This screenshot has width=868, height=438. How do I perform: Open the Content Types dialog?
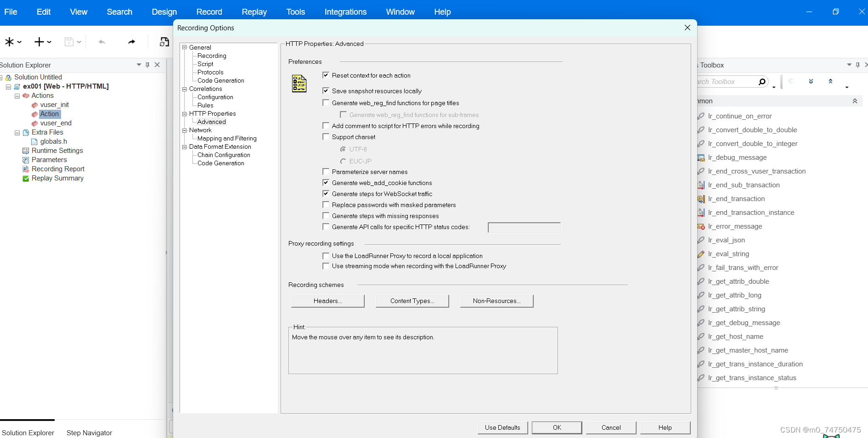(x=412, y=301)
